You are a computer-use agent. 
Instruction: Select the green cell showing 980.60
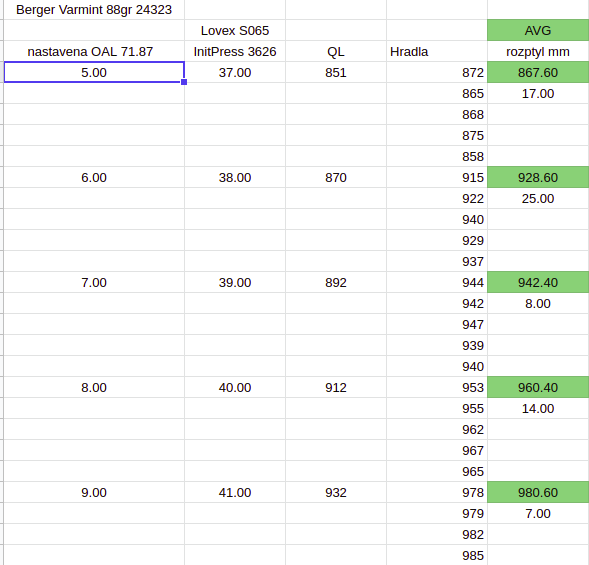point(538,492)
